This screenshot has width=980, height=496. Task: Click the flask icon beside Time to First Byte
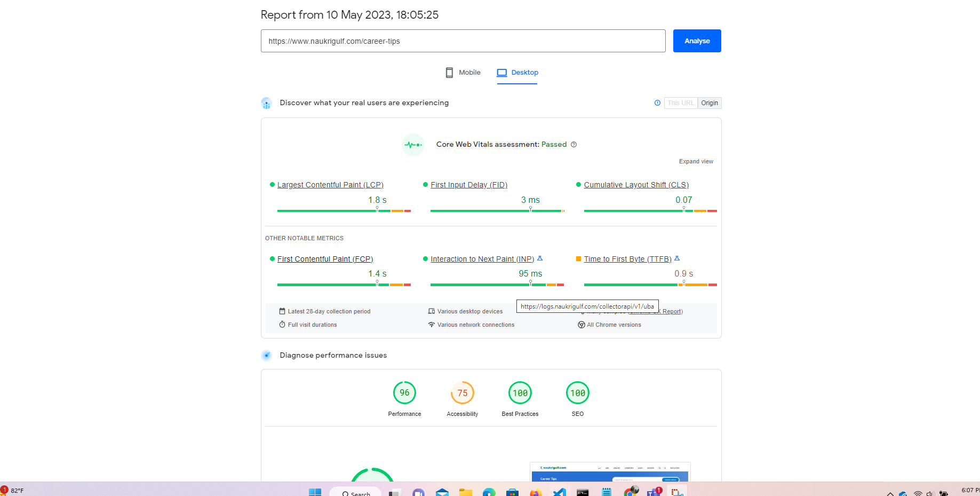click(x=677, y=258)
